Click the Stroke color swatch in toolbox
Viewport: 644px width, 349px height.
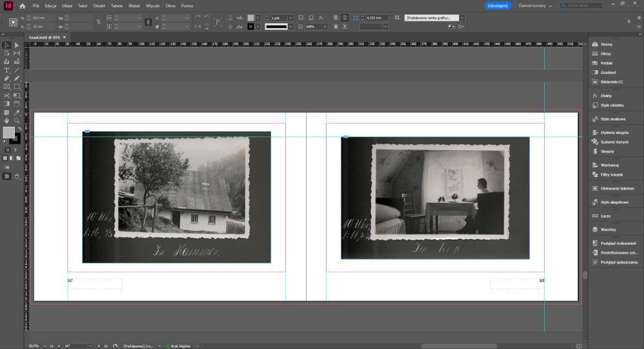17,140
